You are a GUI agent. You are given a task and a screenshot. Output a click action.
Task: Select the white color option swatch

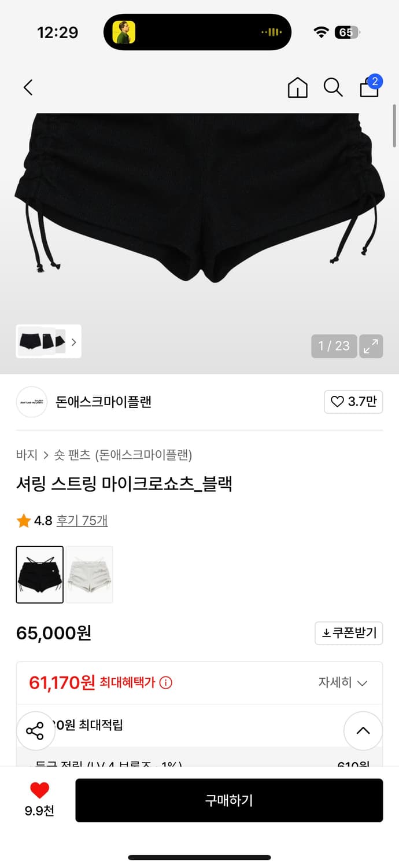pos(89,575)
